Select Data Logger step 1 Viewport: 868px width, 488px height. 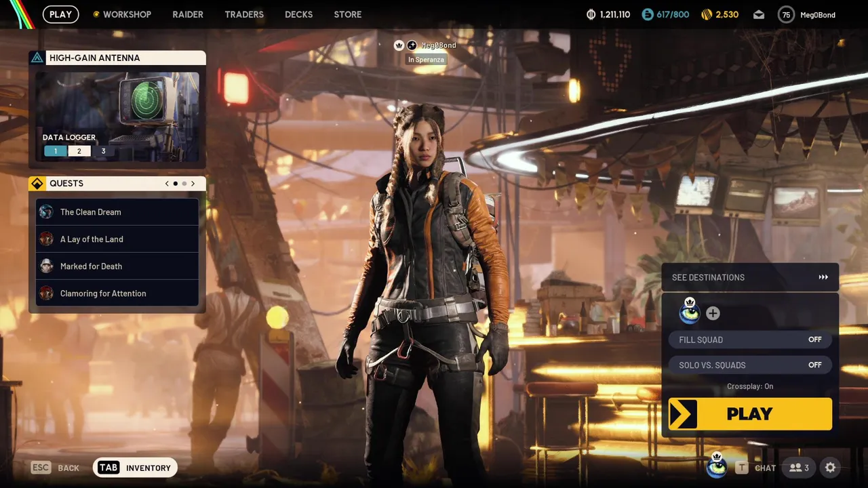tap(56, 151)
